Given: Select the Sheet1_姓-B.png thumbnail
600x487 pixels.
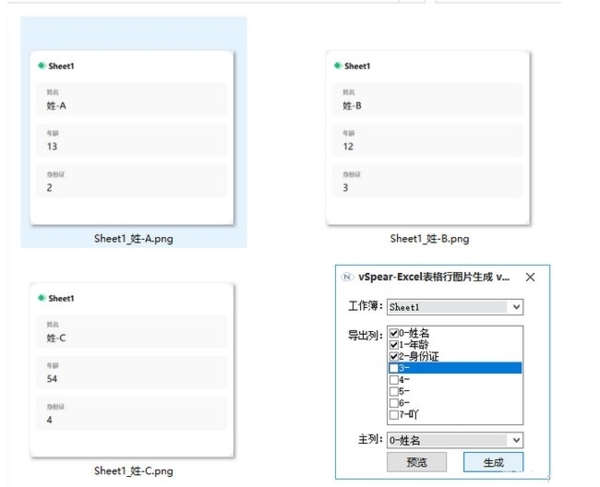Looking at the screenshot, I should click(428, 138).
